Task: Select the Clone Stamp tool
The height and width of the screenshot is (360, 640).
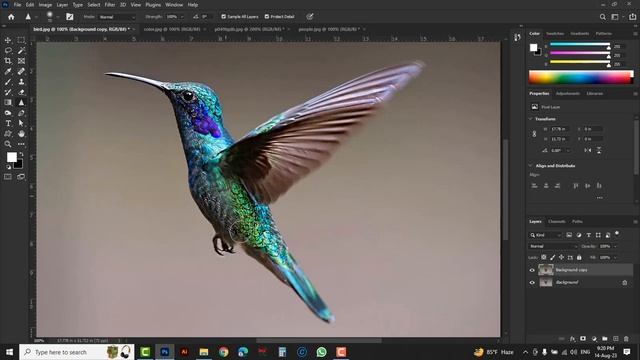Action: click(21, 82)
